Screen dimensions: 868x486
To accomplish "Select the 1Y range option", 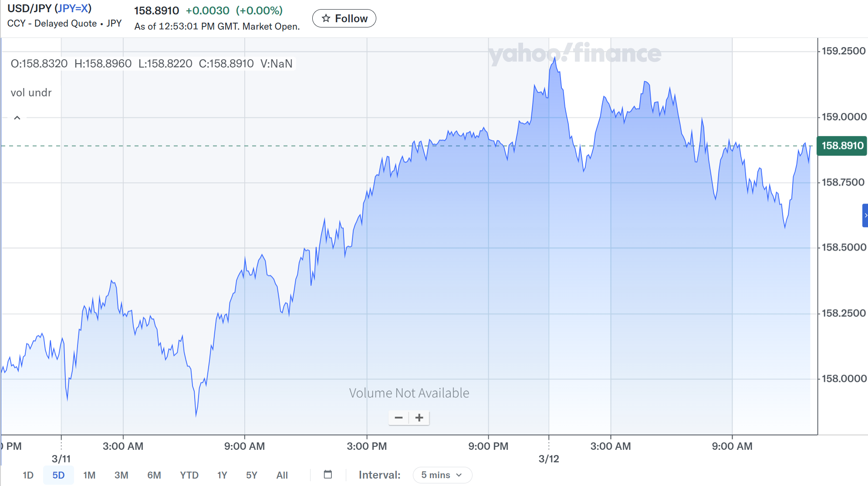I will click(222, 475).
